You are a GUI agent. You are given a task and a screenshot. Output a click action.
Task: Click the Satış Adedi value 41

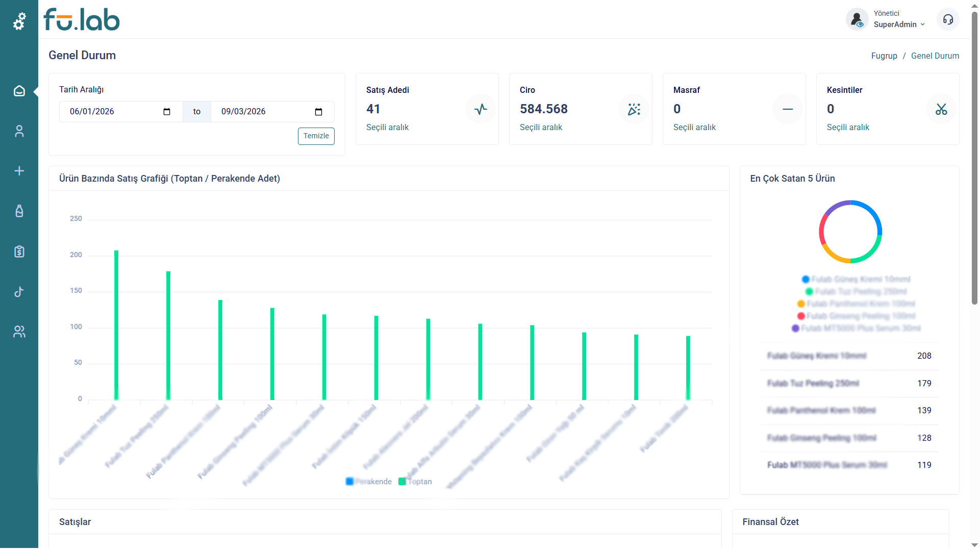coord(373,109)
